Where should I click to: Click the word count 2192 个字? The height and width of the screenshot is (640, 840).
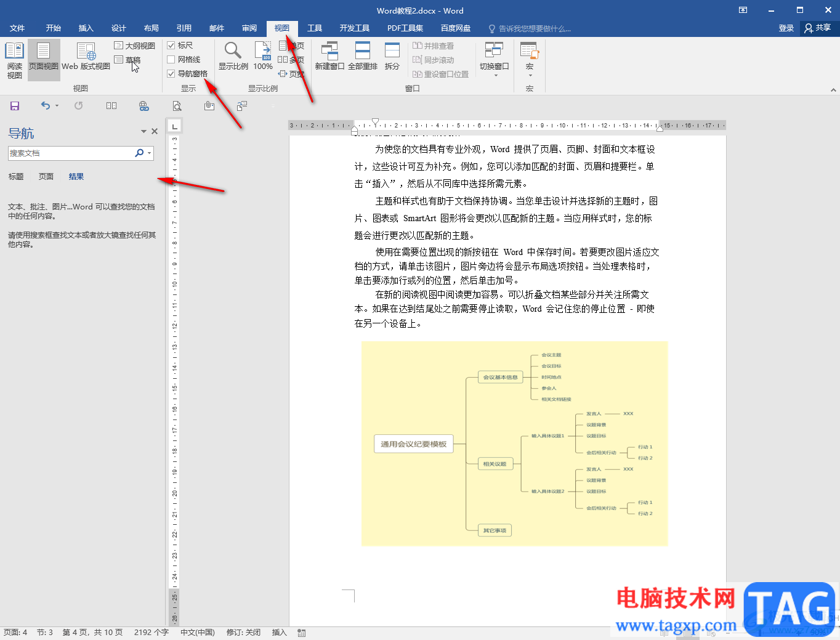[151, 633]
